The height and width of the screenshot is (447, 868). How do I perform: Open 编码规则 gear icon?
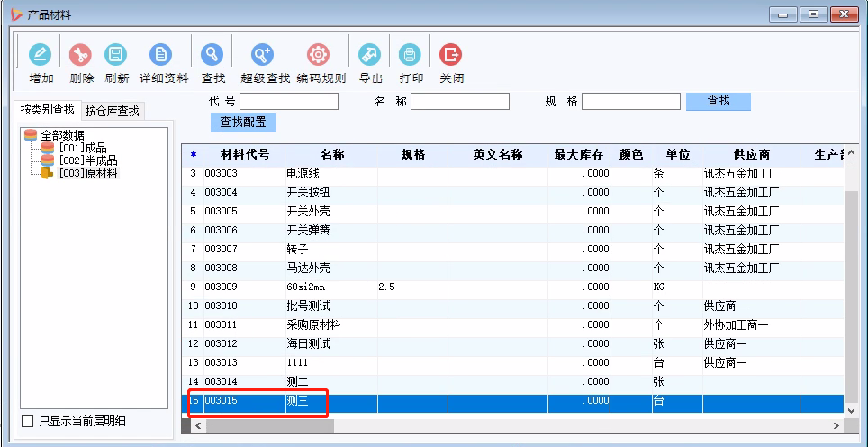pyautogui.click(x=319, y=55)
